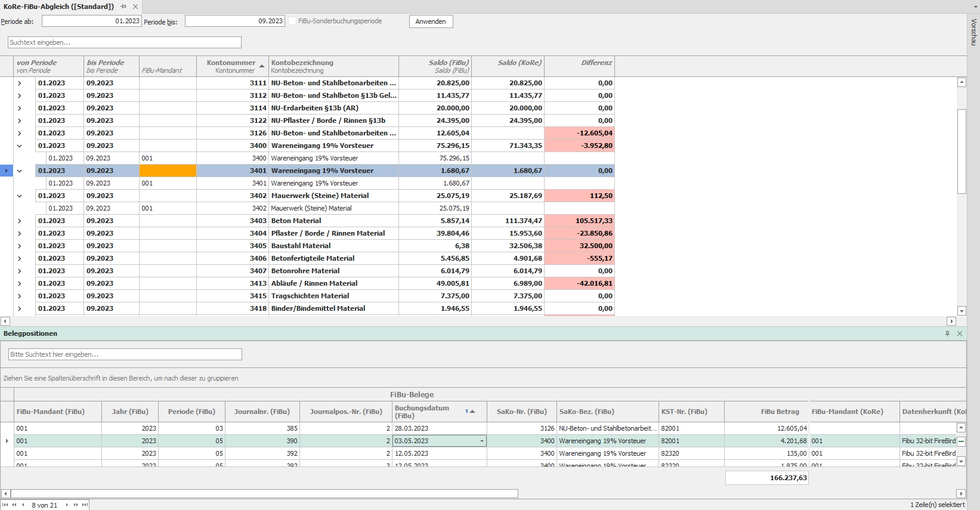Image resolution: width=980 pixels, height=510 pixels.
Task: Go to previous record in navigator
Action: click(23, 505)
